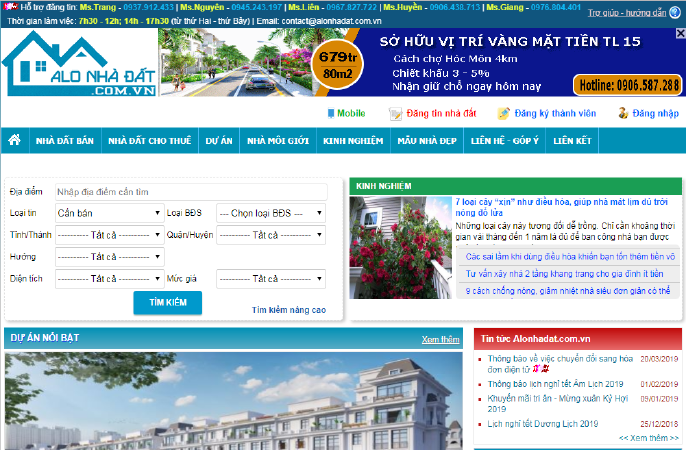Click Xem thêm in Dự án nổi bật header

click(x=441, y=339)
